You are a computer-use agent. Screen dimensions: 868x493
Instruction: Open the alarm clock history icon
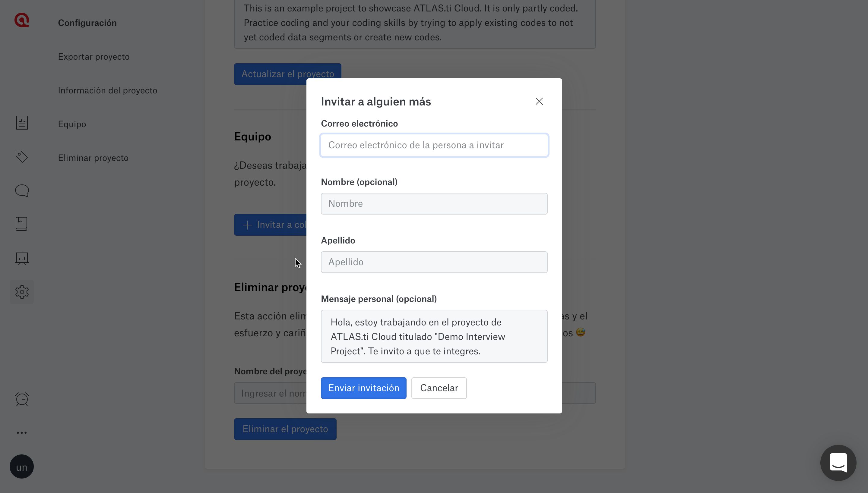point(22,399)
